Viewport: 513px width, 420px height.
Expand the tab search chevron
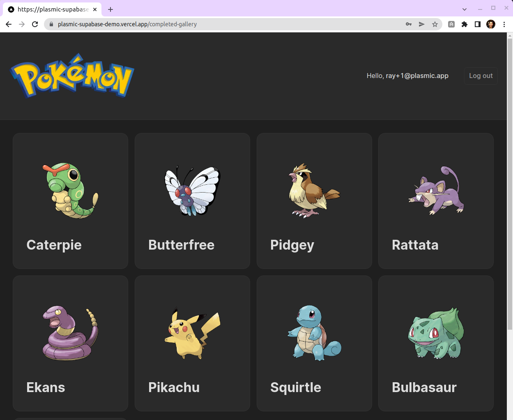point(465,9)
